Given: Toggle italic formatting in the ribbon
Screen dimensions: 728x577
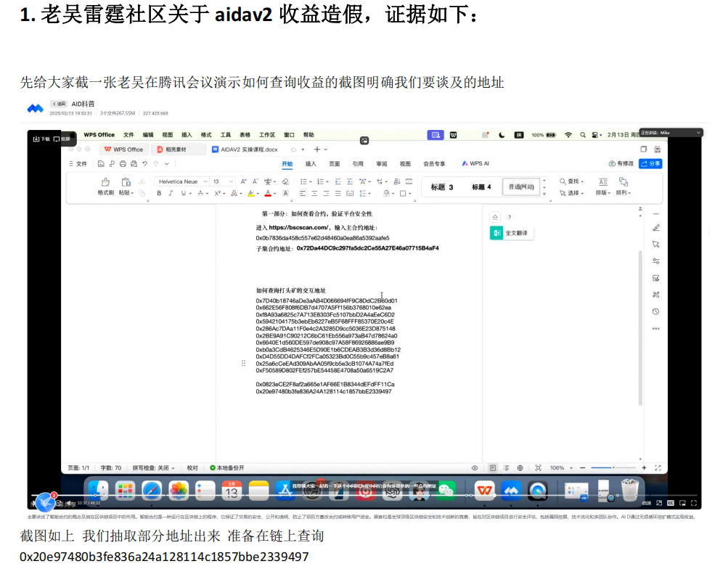Looking at the screenshot, I should 170,194.
